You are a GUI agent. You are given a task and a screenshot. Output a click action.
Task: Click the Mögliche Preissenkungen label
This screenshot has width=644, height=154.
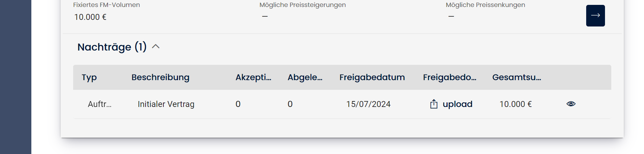click(485, 5)
